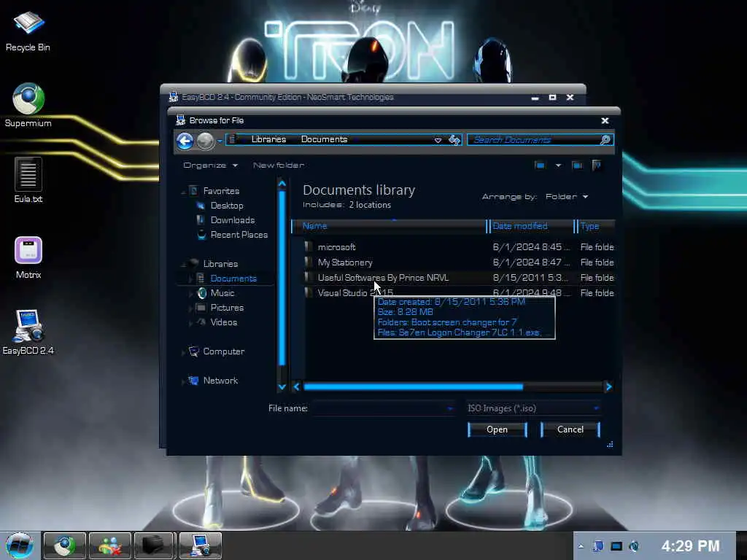The image size is (747, 560).
Task: Click Libraries in the address breadcrumb
Action: (268, 139)
